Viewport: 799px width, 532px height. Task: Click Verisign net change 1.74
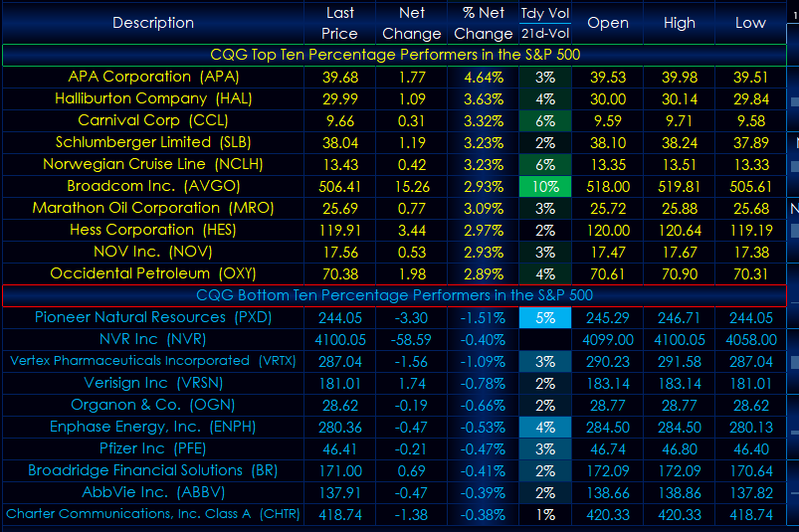412,384
